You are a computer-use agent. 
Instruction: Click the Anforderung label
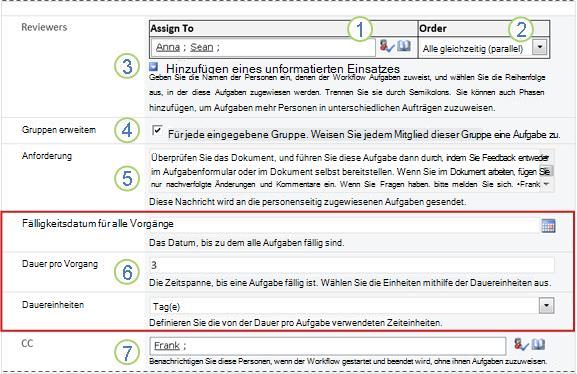coord(47,156)
